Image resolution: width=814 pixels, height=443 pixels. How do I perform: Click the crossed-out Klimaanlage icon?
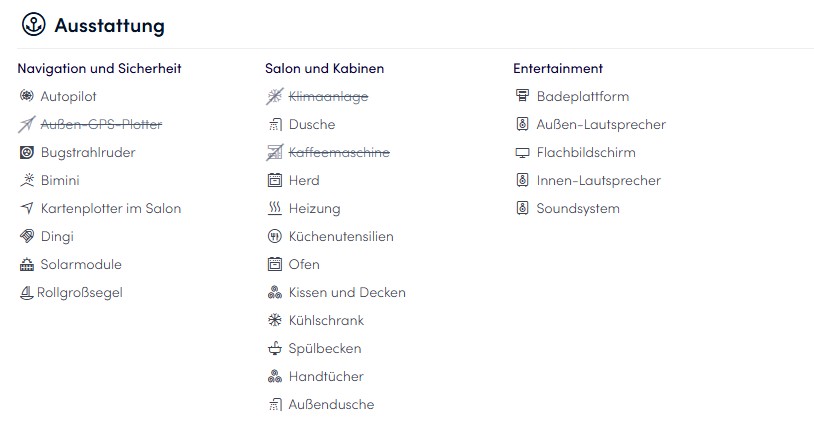pyautogui.click(x=275, y=97)
